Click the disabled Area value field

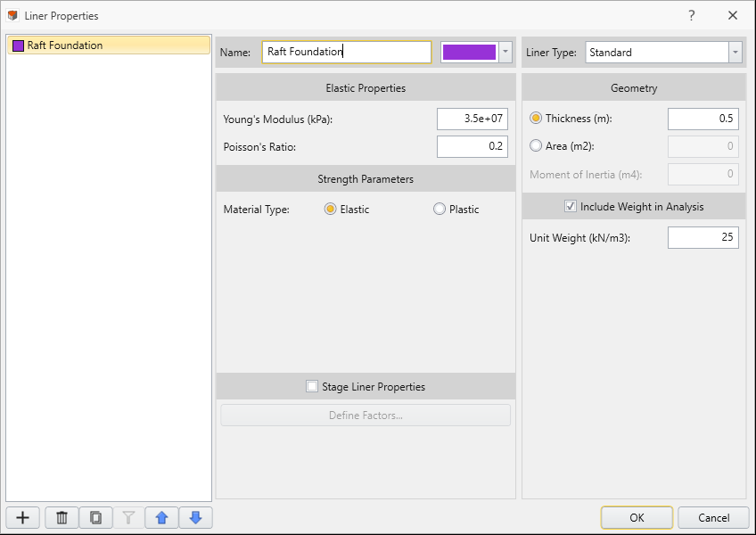tap(703, 146)
